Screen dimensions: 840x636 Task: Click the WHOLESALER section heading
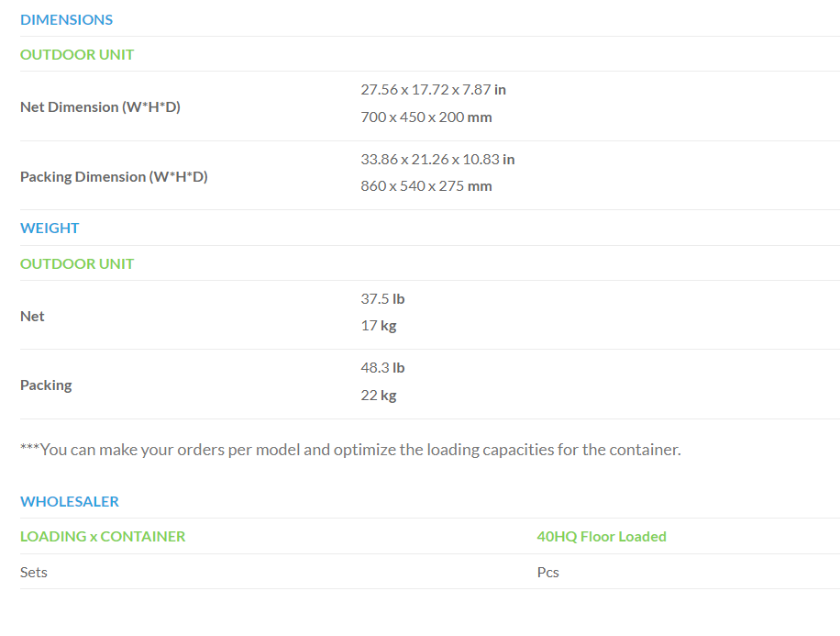tap(70, 501)
